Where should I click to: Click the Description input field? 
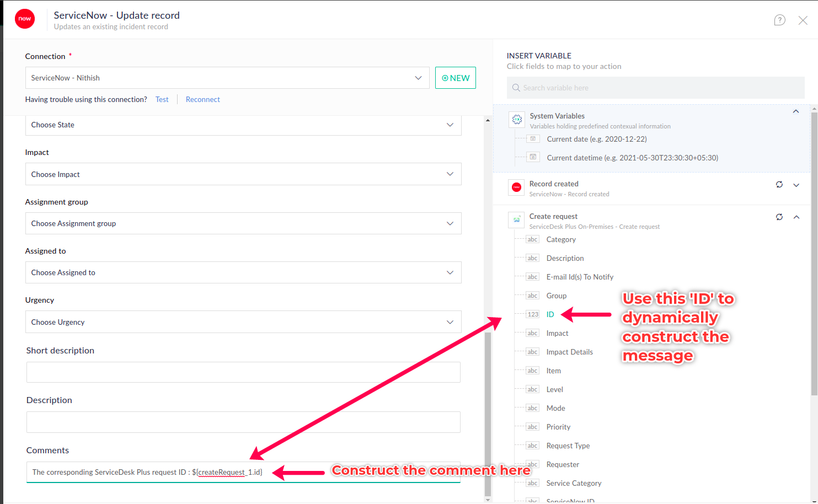pos(243,422)
